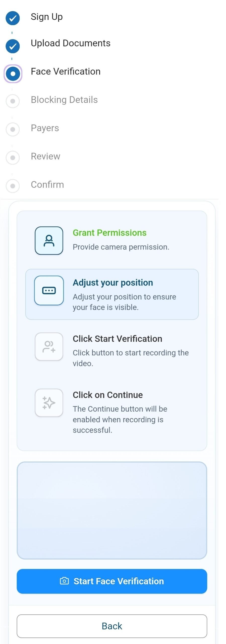Click the Upload Documents checkmark icon
226x644 pixels.
pos(13,46)
